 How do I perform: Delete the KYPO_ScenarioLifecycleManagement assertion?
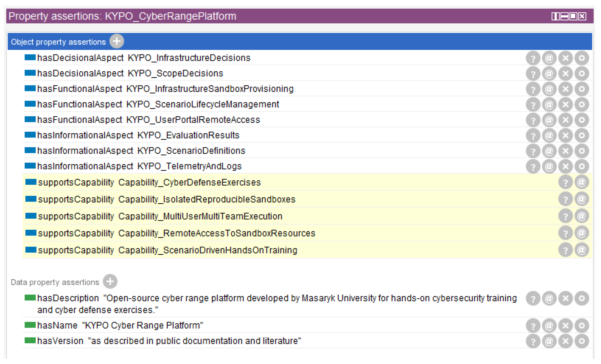click(x=566, y=104)
